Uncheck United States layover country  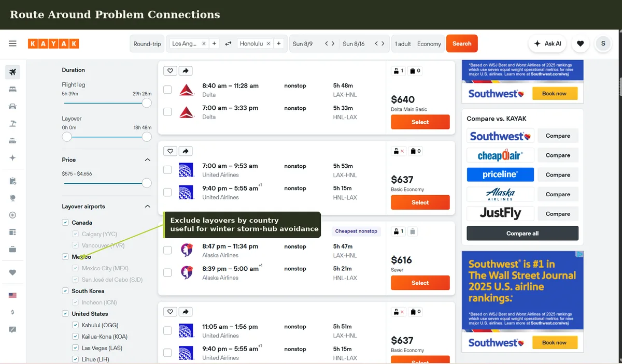[x=65, y=314]
